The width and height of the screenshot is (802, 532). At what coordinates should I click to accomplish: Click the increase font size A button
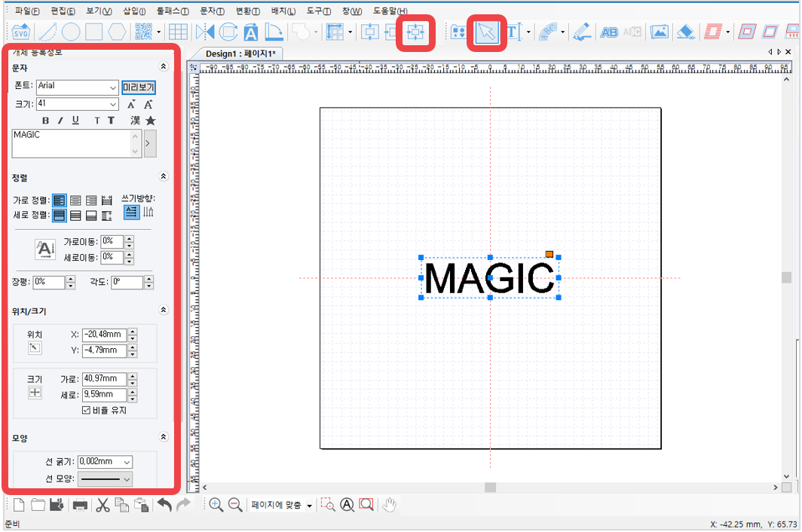[x=148, y=104]
